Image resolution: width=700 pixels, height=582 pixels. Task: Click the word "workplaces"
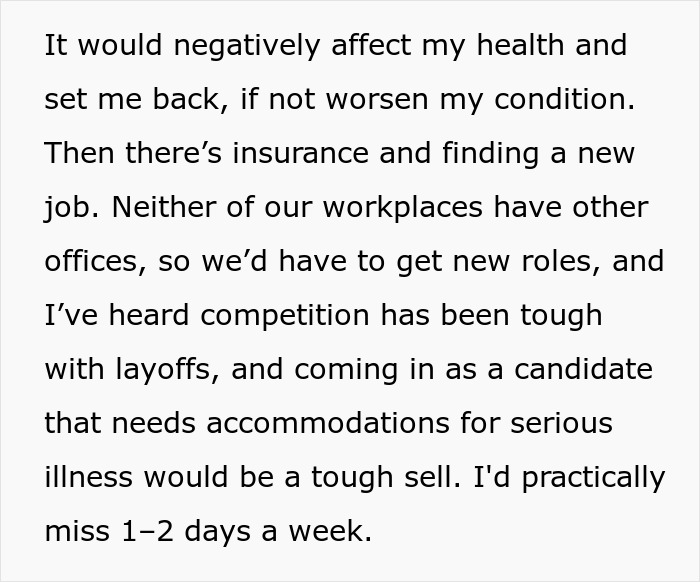coord(440,208)
